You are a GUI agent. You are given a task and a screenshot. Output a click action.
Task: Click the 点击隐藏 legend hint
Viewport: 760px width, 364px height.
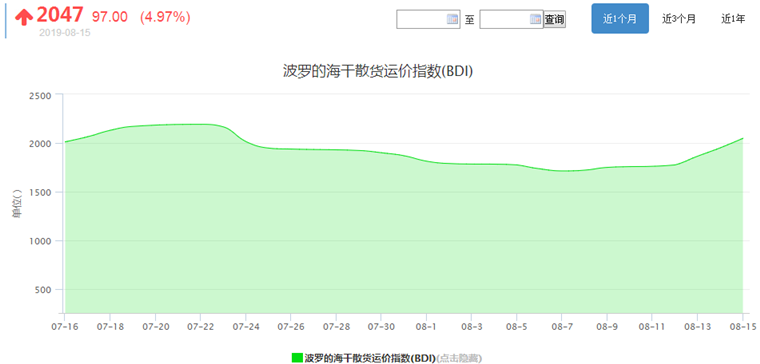(x=459, y=358)
